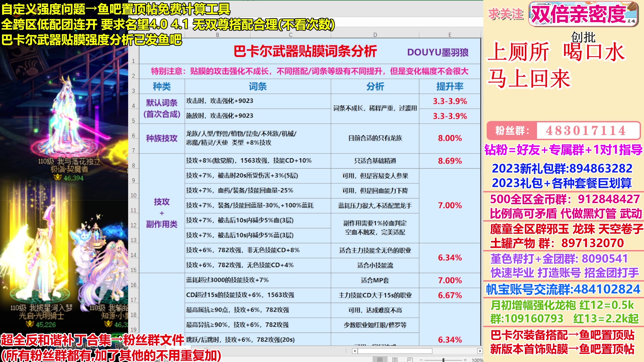Click title cell '巴卡尔武器贴膜词条分析'
The image size is (644, 362).
tap(305, 51)
